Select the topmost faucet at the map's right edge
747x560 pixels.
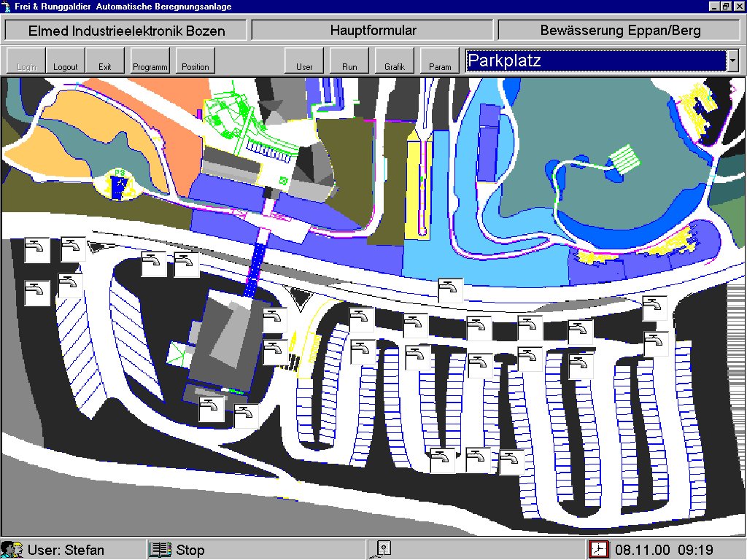point(654,308)
